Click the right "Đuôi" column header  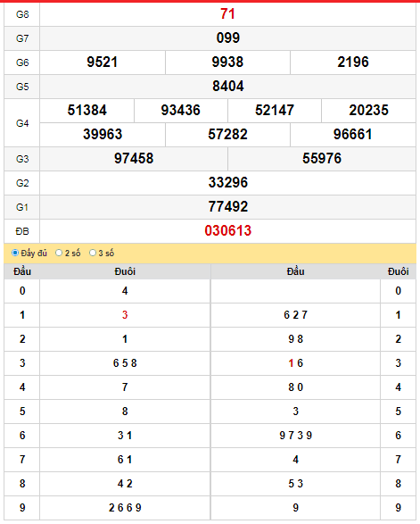[398, 271]
